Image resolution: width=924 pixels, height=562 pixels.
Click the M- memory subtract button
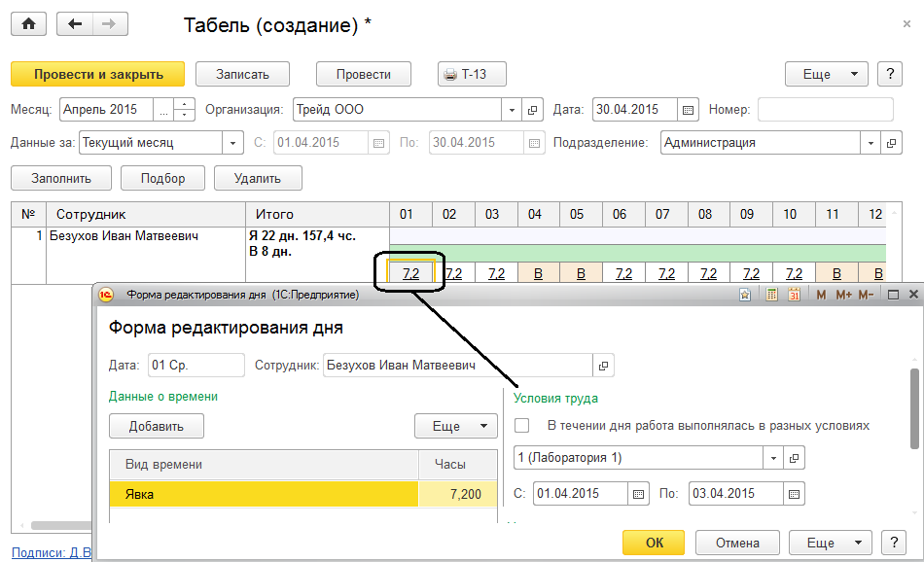coord(866,295)
